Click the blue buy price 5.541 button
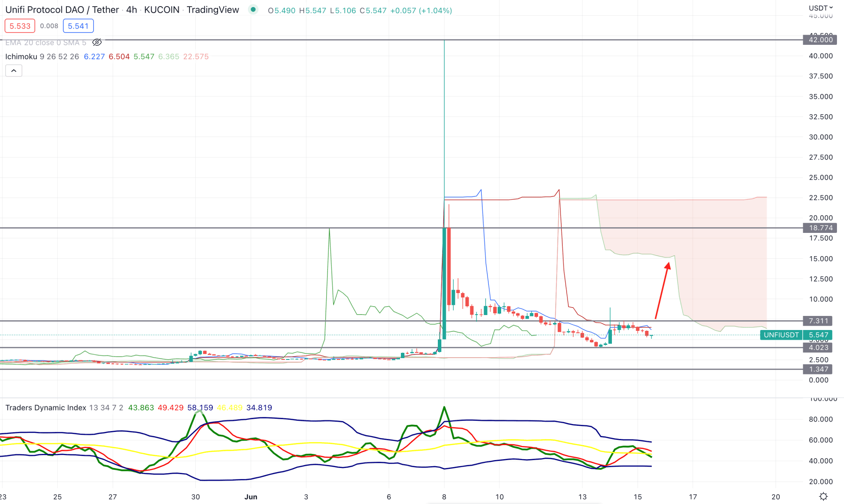The height and width of the screenshot is (504, 844). pyautogui.click(x=78, y=26)
